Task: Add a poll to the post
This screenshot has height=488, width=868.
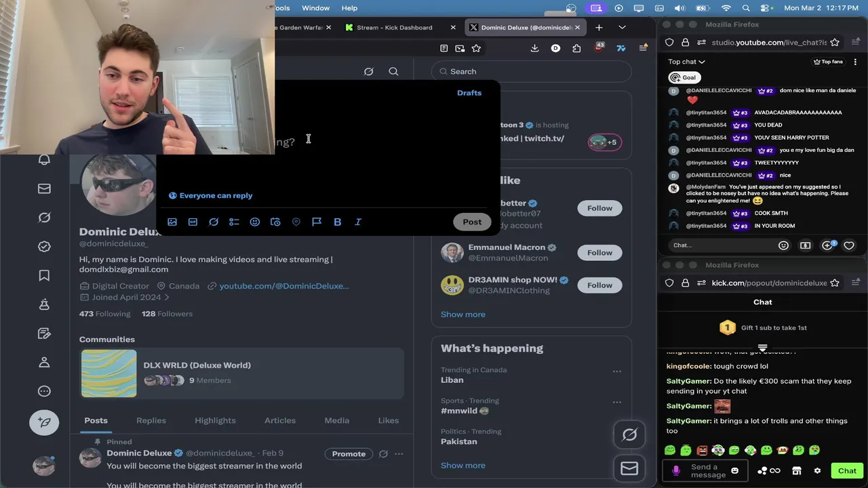Action: [234, 222]
